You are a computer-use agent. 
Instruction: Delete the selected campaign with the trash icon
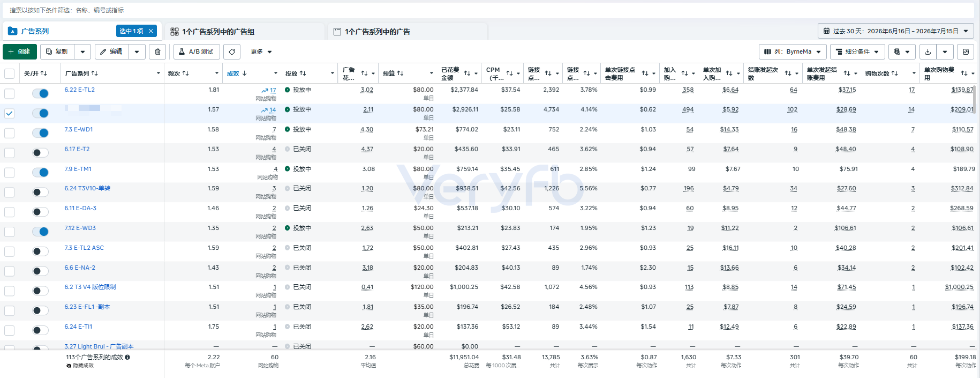157,51
